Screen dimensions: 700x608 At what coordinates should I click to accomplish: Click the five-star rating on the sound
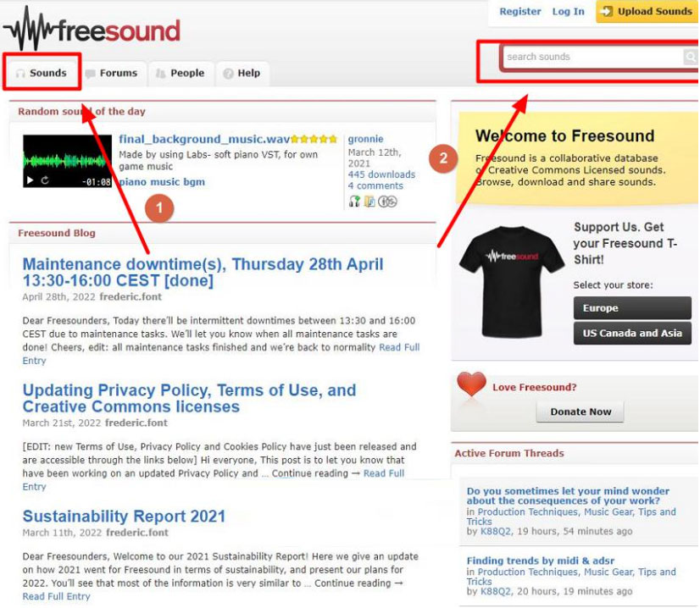[314, 139]
